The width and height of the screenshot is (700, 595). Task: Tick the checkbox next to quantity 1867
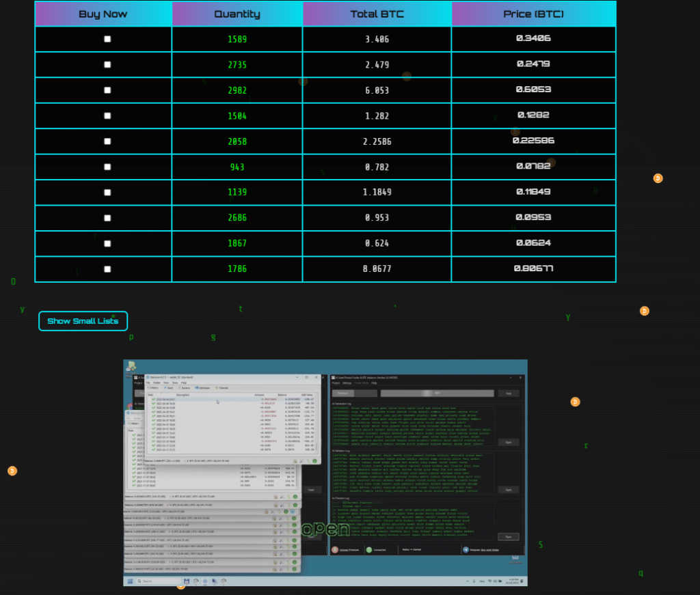pos(107,243)
